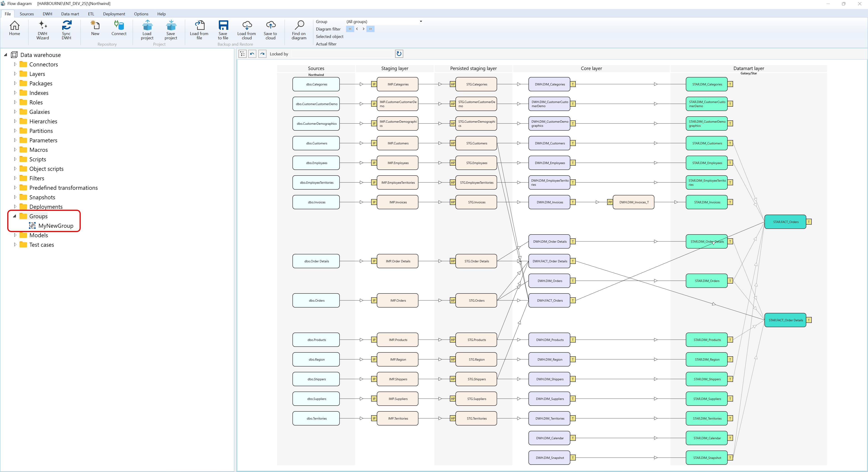This screenshot has height=472, width=868.
Task: Refresh the Locked by field
Action: coord(399,54)
